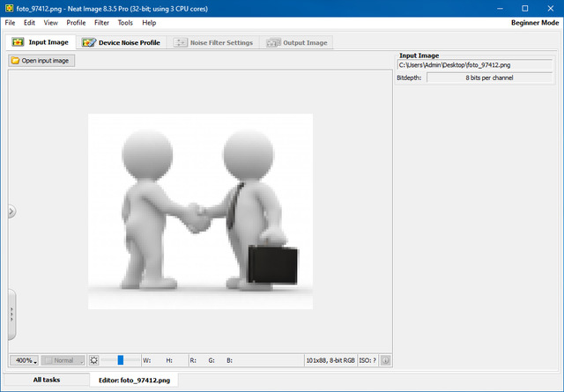Image resolution: width=564 pixels, height=392 pixels.
Task: Click the brightness slider in status bar
Action: point(121,360)
